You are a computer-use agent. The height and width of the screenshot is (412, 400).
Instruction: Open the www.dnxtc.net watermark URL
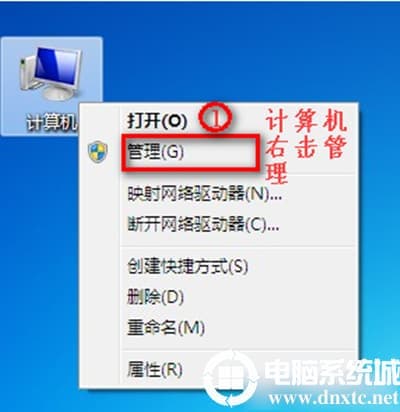click(333, 398)
